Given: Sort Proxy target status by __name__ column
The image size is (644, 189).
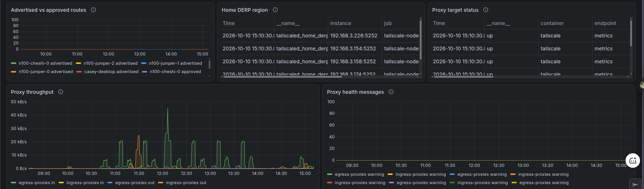Looking at the screenshot, I should tap(498, 23).
